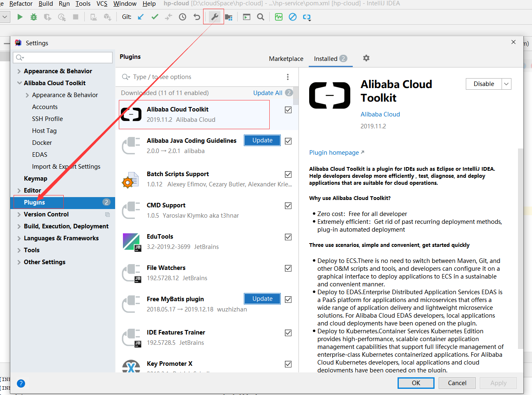Open the plugin list three-dot options menu

point(288,77)
